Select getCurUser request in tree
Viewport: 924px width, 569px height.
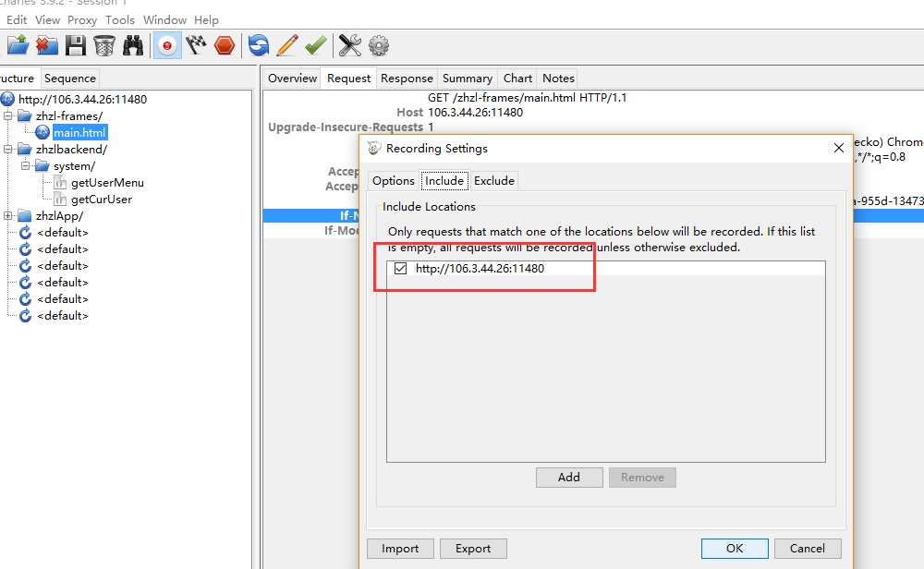(102, 200)
